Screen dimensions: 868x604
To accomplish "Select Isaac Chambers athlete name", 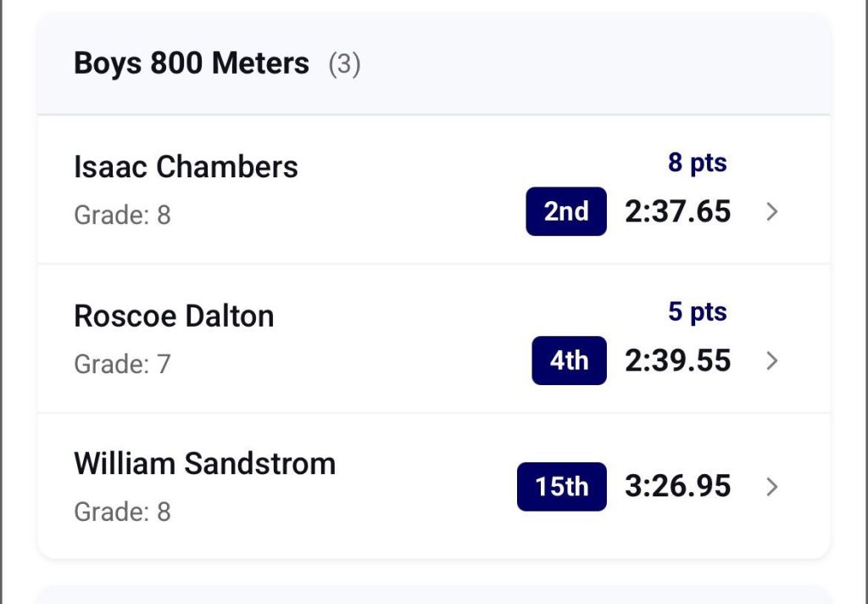I will tap(186, 167).
